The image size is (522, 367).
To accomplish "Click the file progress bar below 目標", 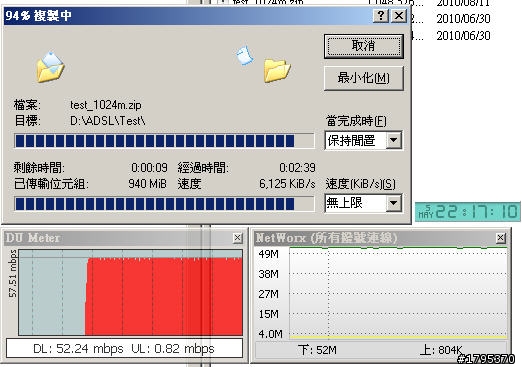I will 164,141.
